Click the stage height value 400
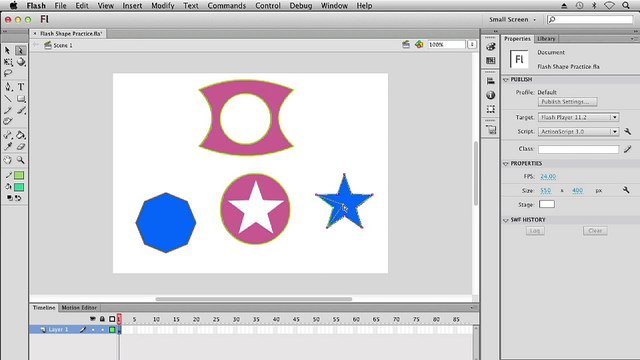This screenshot has width=640, height=360. click(x=577, y=190)
